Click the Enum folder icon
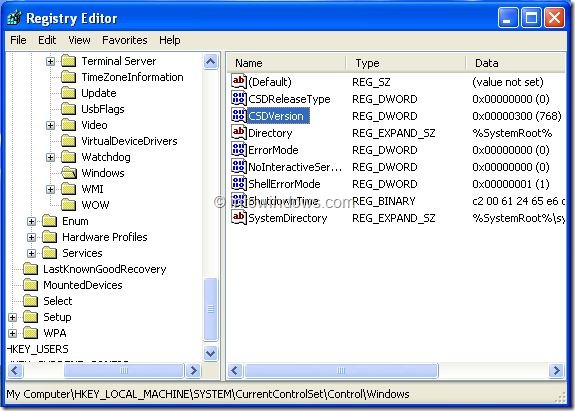 tap(50, 221)
